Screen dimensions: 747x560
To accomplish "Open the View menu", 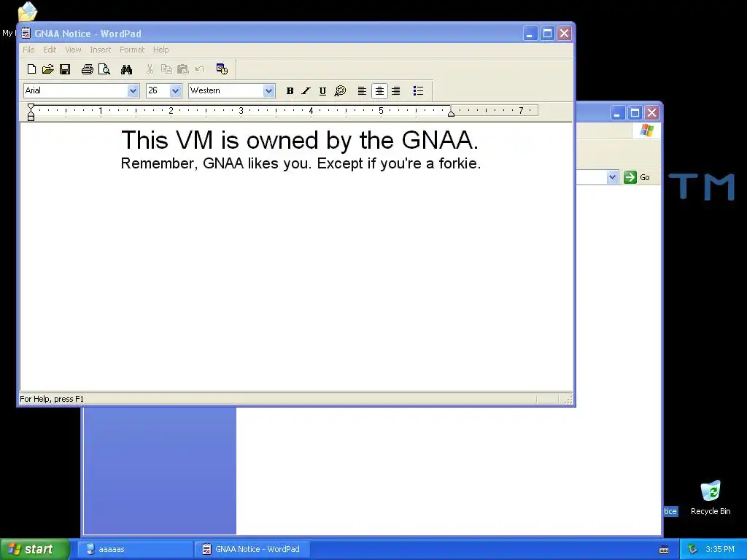I will point(73,50).
